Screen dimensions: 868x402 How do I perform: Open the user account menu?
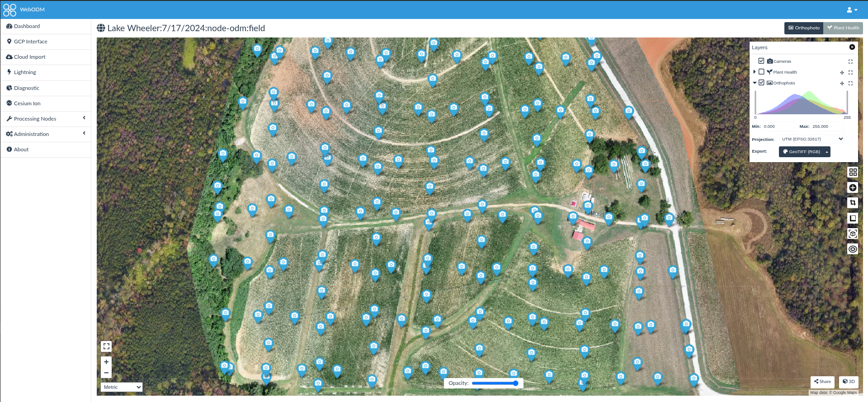point(852,9)
